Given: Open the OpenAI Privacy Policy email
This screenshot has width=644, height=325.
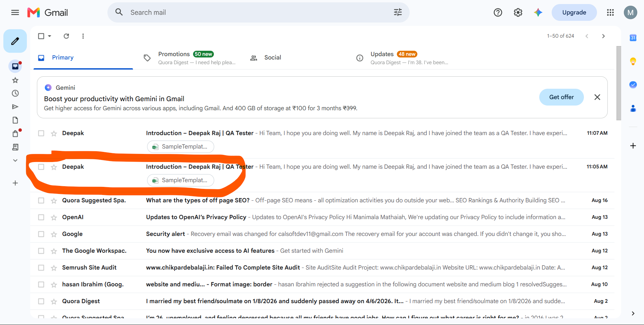Looking at the screenshot, I should click(x=322, y=217).
